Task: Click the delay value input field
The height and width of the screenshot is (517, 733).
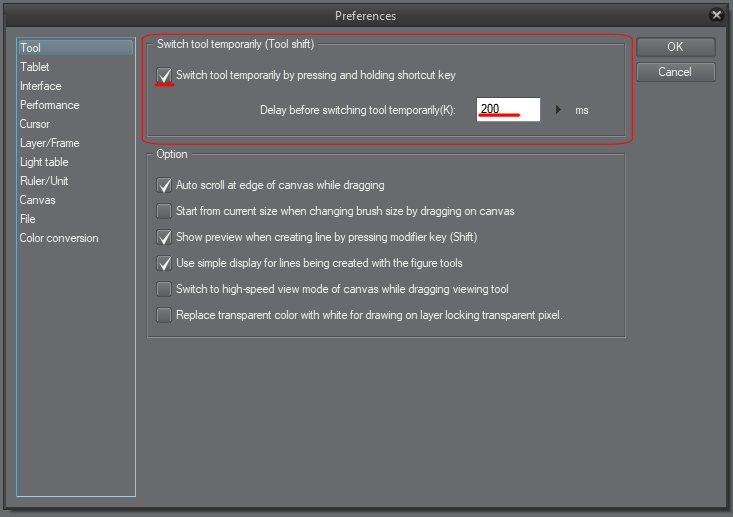Action: [x=508, y=109]
